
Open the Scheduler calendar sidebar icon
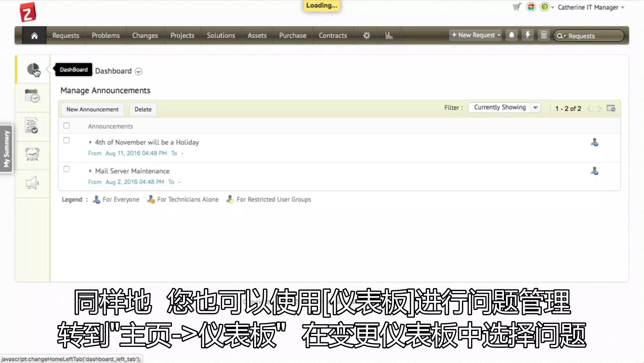[x=32, y=97]
